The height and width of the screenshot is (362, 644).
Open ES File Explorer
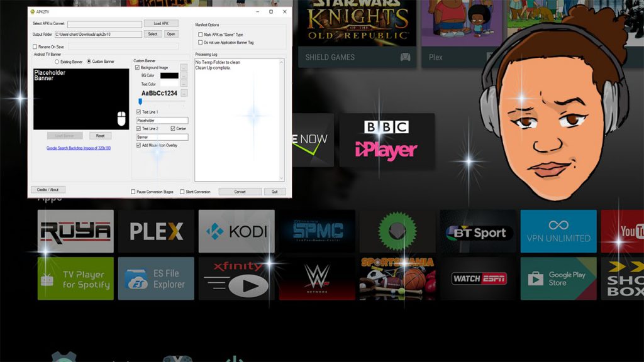[x=155, y=278]
